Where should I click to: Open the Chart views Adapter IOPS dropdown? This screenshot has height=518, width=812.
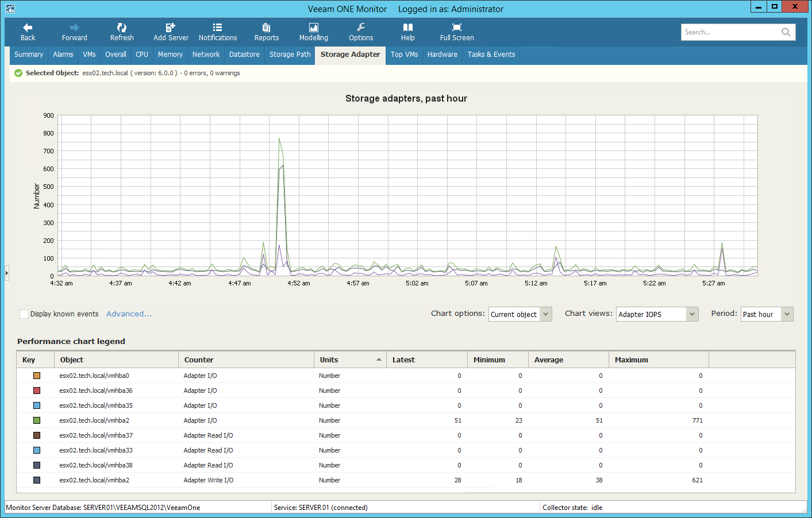[657, 314]
